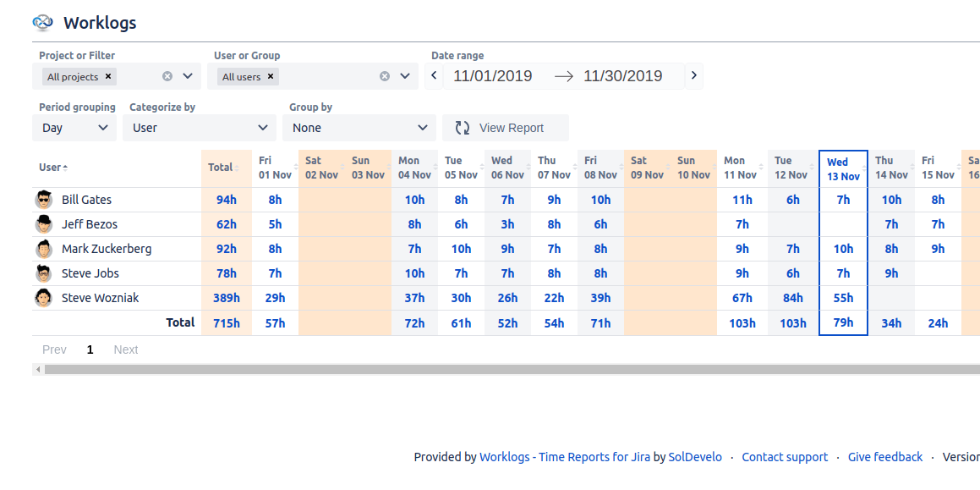The height and width of the screenshot is (490, 980).
Task: Open the Group by dropdown showing None
Action: pyautogui.click(x=359, y=127)
